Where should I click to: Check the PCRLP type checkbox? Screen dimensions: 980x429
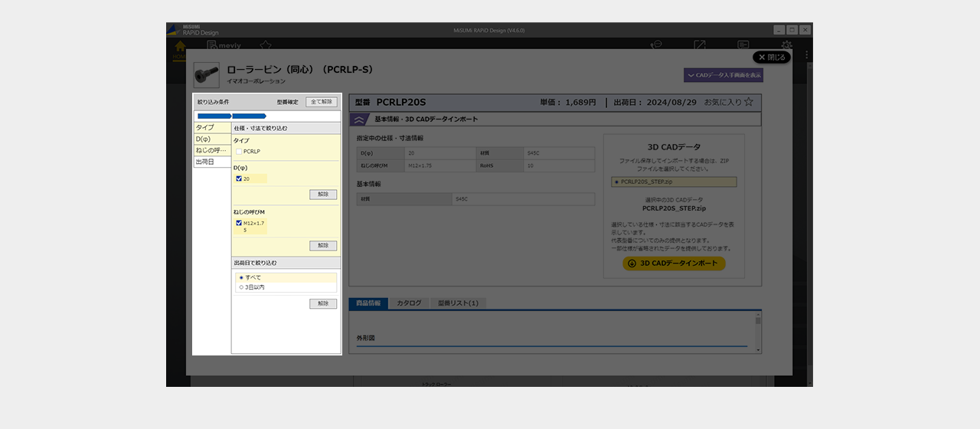pos(239,152)
